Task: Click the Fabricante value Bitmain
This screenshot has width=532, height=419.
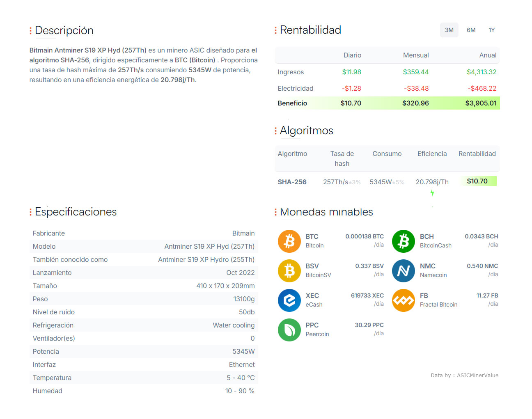Action: [243, 233]
